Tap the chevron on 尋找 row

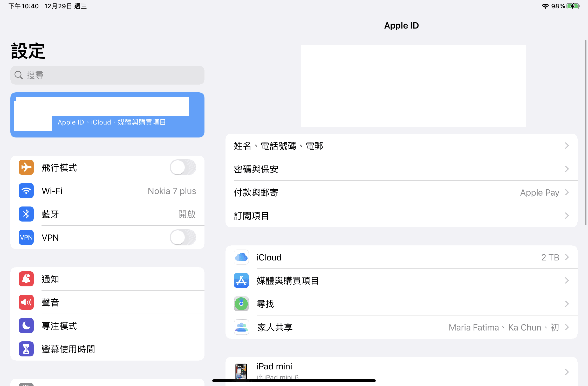(567, 304)
